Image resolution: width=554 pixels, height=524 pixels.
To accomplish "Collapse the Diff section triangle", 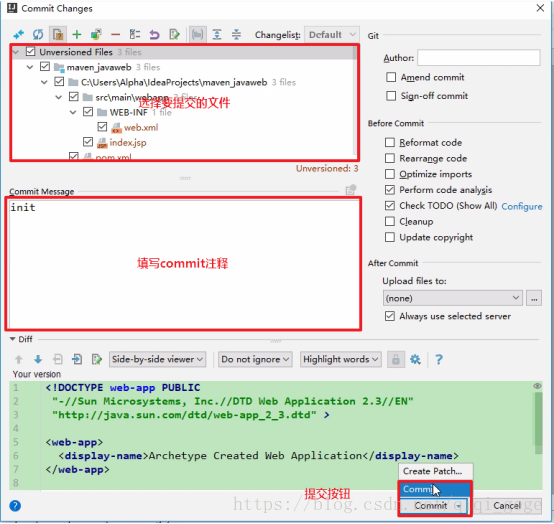I will pyautogui.click(x=12, y=339).
